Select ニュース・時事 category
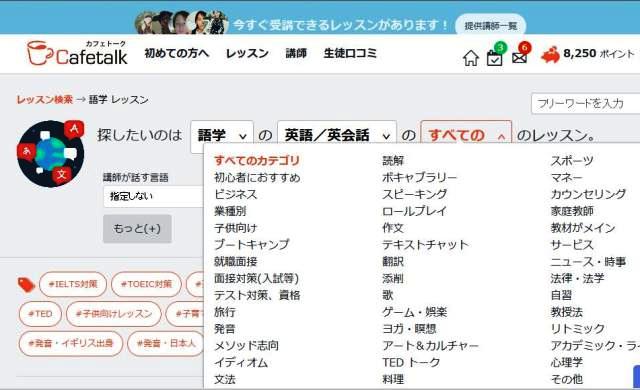Image resolution: width=640 pixels, height=390 pixels. pos(588,261)
